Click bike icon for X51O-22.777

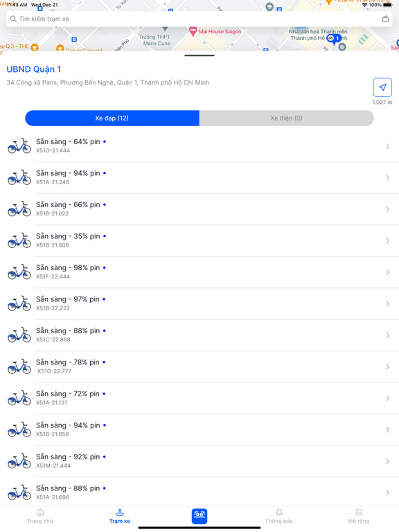pos(19,366)
